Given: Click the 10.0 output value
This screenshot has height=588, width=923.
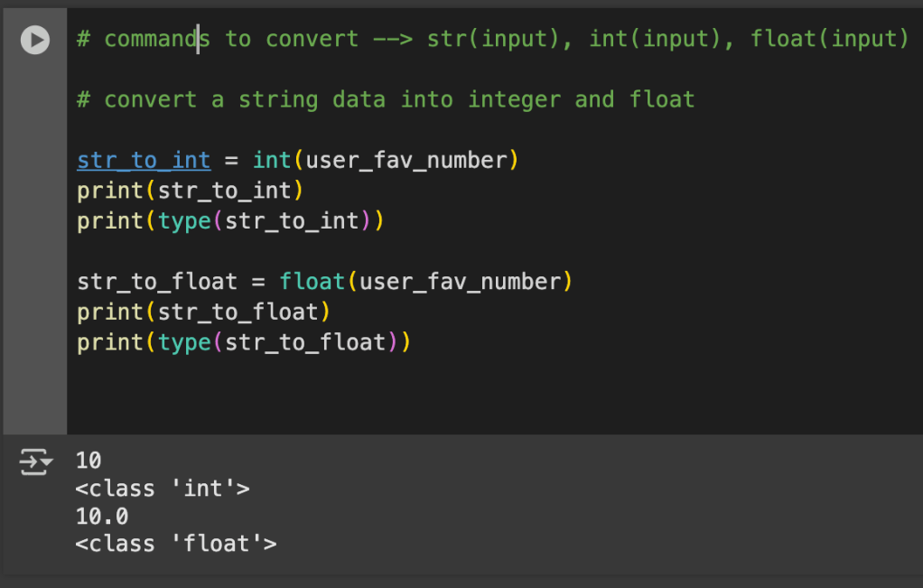Looking at the screenshot, I should point(102,517).
